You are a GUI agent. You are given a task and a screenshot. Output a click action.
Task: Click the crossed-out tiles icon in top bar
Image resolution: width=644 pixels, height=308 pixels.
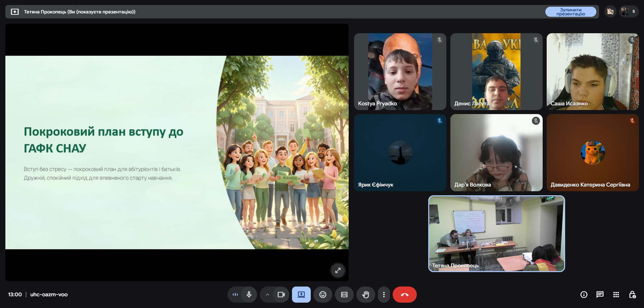point(610,11)
